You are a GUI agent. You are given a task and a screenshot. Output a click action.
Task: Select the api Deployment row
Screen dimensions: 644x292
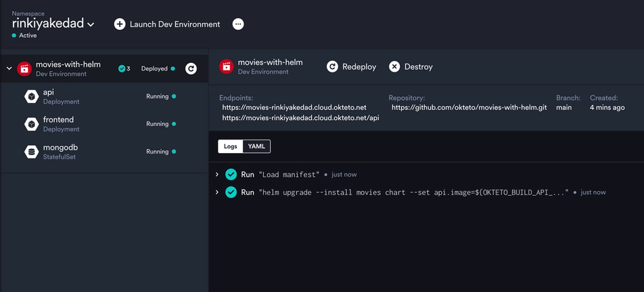click(x=104, y=96)
